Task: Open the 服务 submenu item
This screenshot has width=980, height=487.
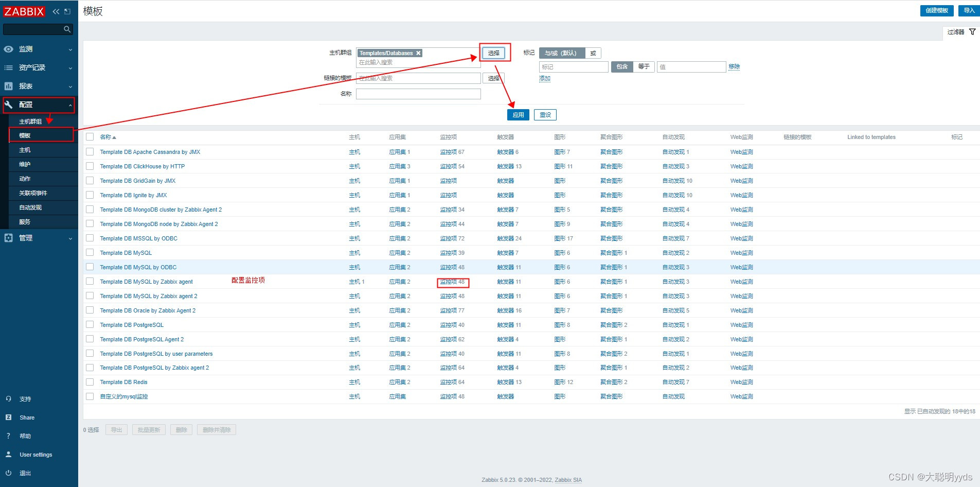Action: pyautogui.click(x=25, y=222)
